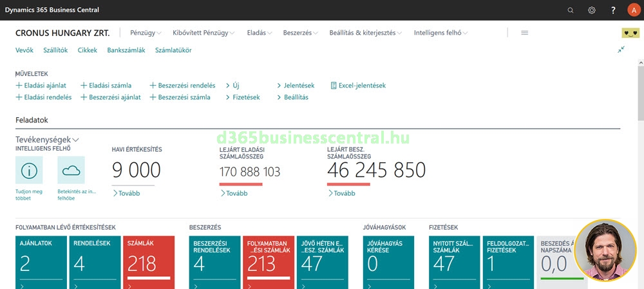The height and width of the screenshot is (289, 644).
Task: Click the 'Tudjon meg többet' info tile
Action: pos(29,171)
